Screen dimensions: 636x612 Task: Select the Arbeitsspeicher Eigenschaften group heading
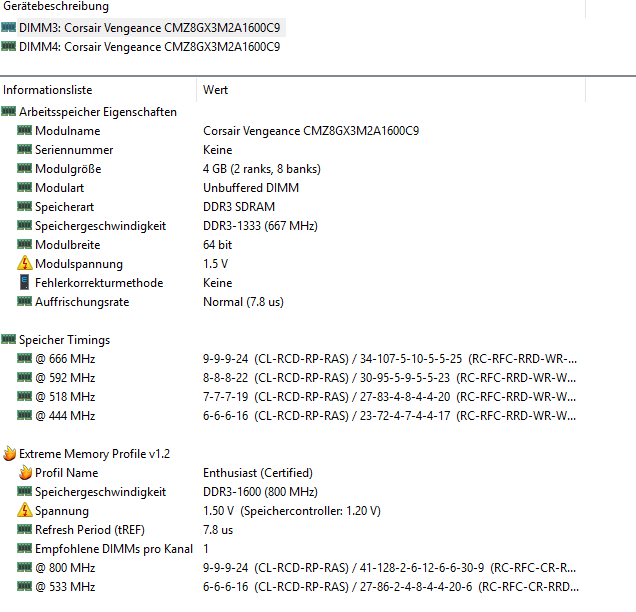pyautogui.click(x=98, y=112)
